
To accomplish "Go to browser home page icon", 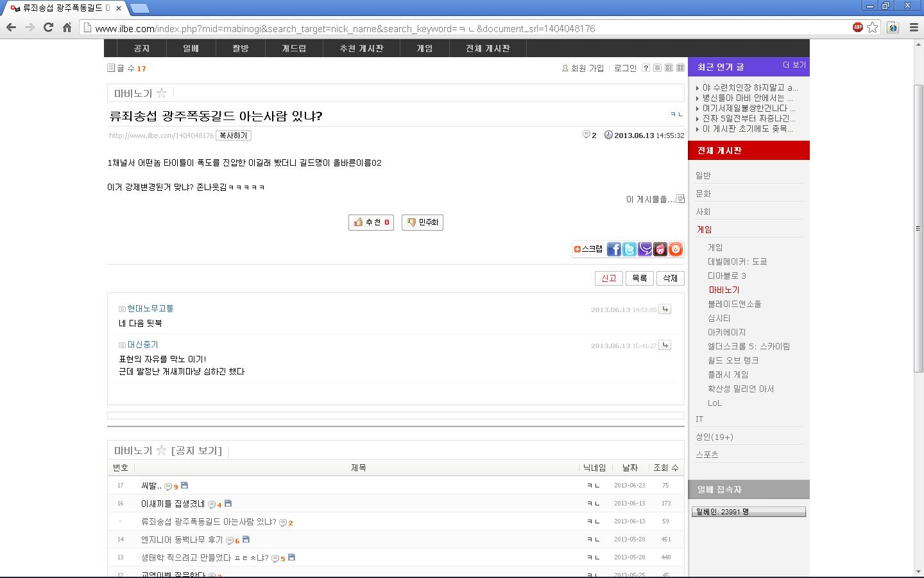I will (67, 27).
